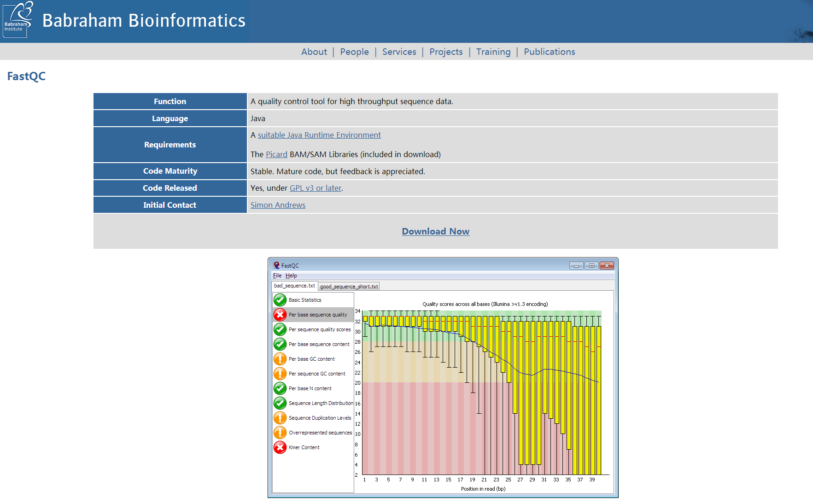The height and width of the screenshot is (504, 813).
Task: Minimize the FastQC window
Action: click(x=576, y=266)
